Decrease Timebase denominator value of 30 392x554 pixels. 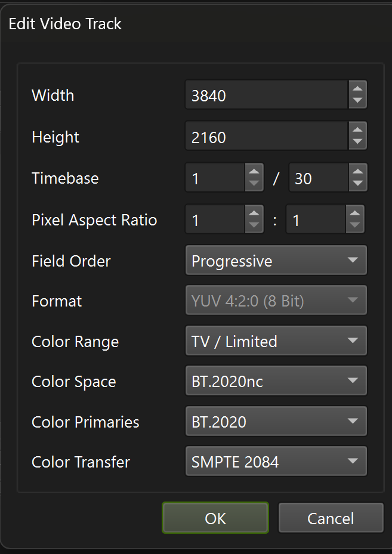(357, 184)
